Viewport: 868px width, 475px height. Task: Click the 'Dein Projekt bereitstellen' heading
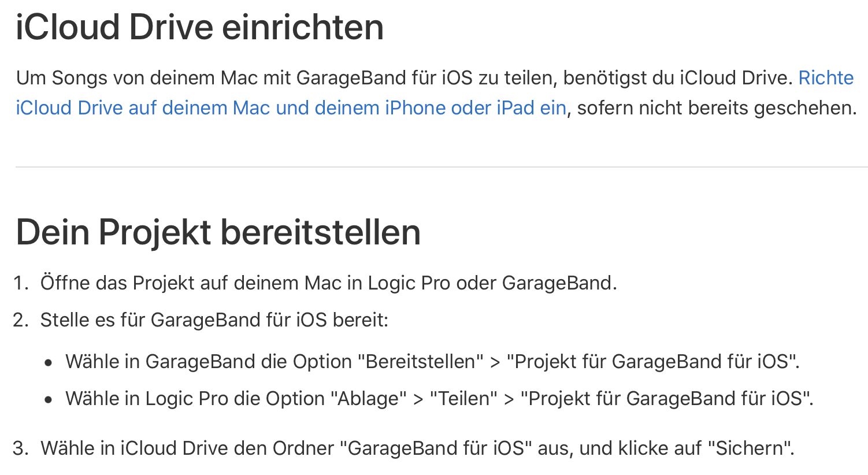(x=218, y=232)
